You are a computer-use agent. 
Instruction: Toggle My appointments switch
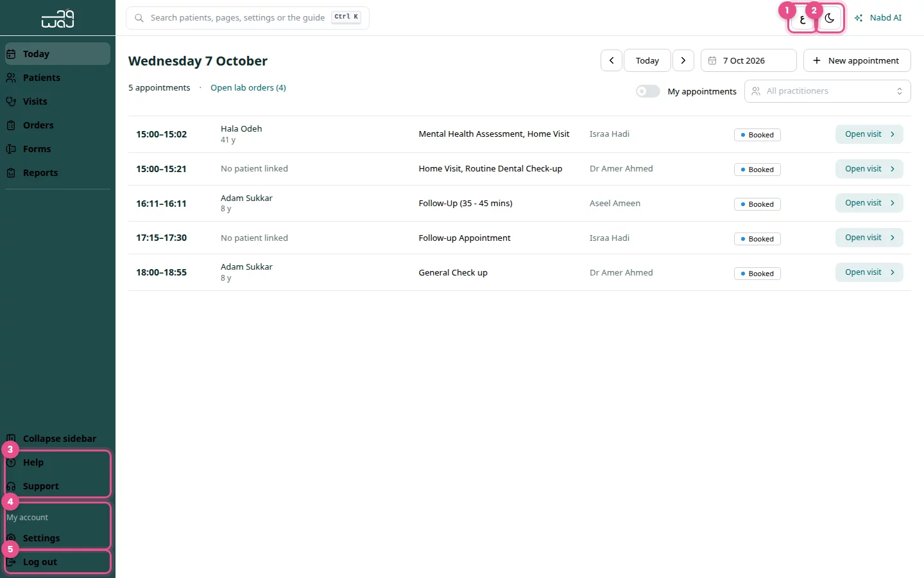647,91
